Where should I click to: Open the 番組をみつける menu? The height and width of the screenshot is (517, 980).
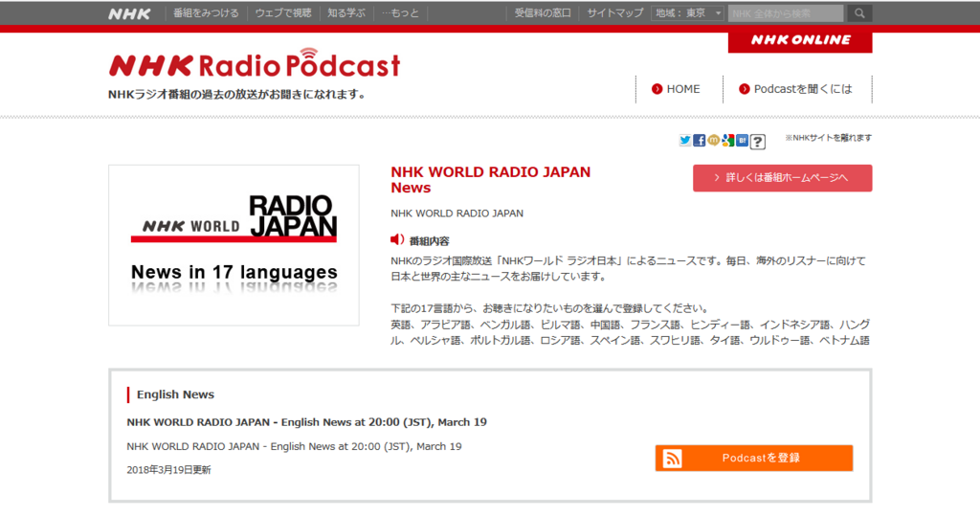pos(206,13)
